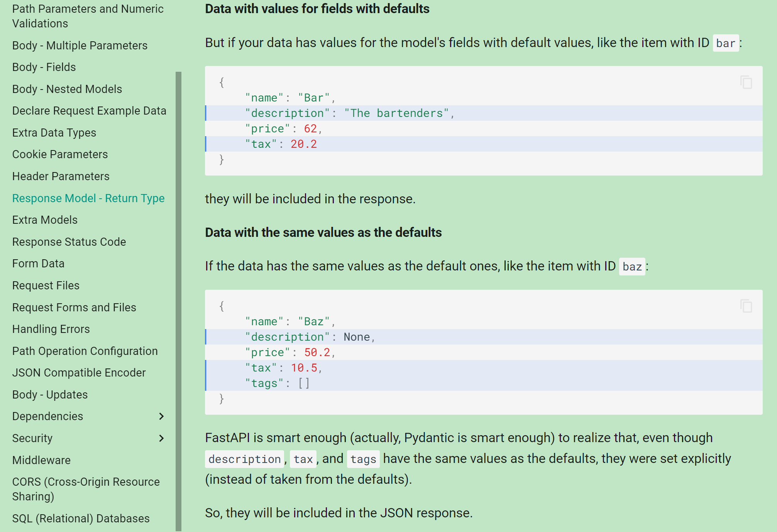Go to Request Files page

pyautogui.click(x=46, y=285)
